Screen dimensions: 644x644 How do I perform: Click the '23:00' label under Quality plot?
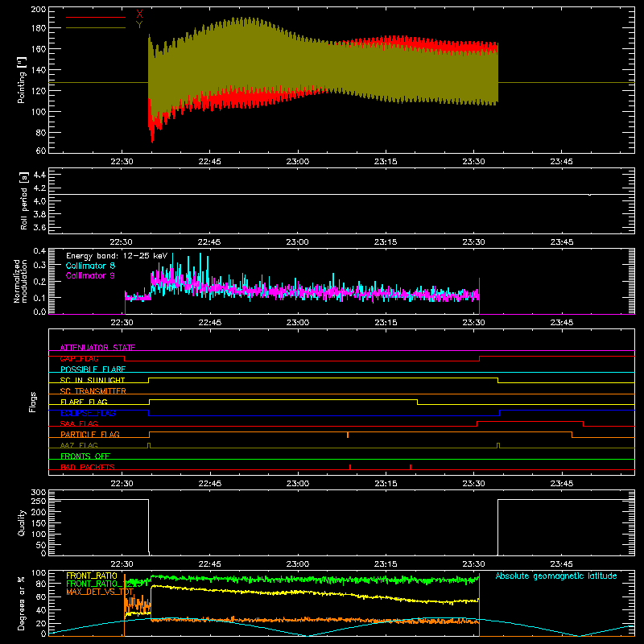298,564
